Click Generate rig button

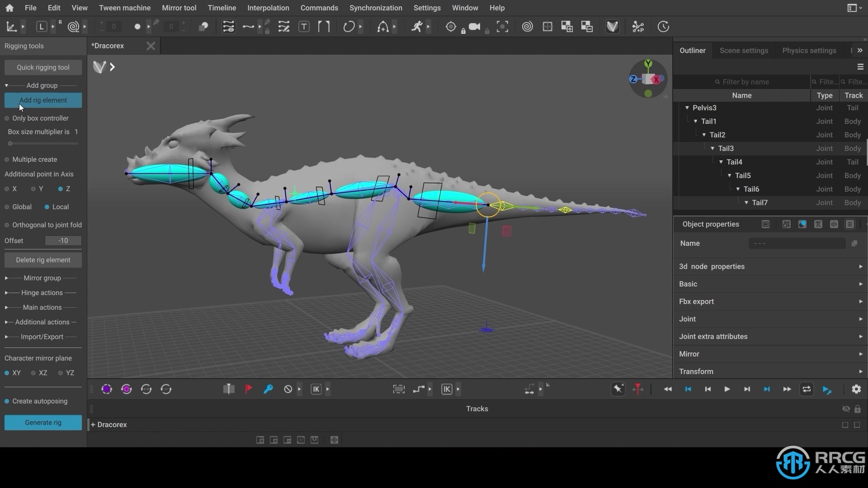(43, 422)
